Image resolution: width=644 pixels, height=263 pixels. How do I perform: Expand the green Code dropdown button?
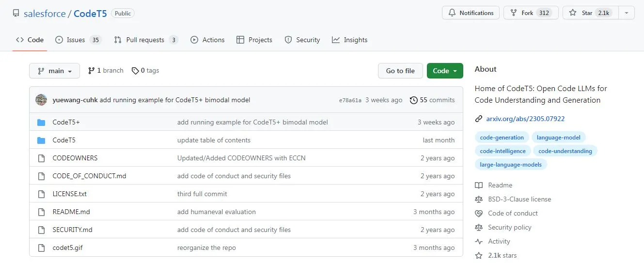click(x=445, y=71)
